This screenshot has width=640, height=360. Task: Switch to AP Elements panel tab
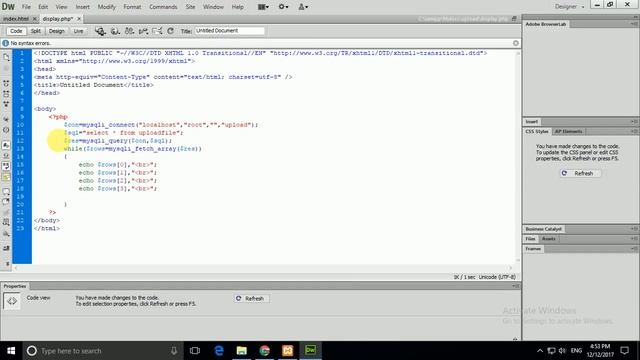(569, 131)
